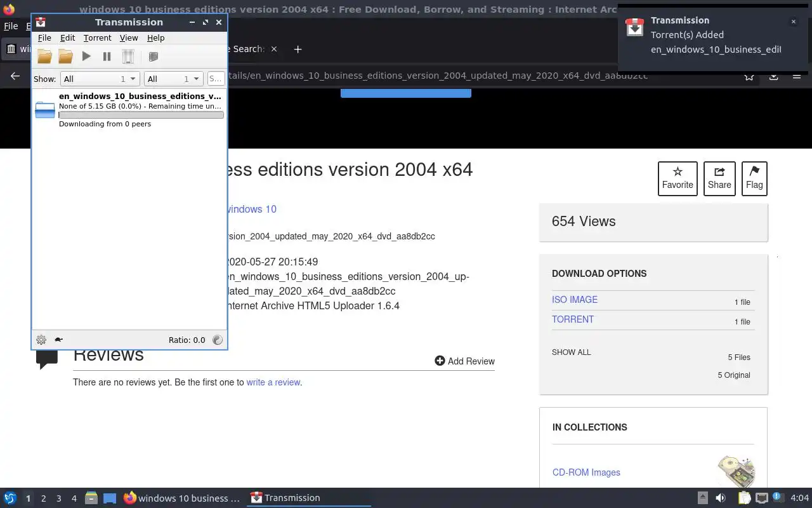Click the clipboard icon in system tray
The width and height of the screenshot is (812, 508).
click(744, 498)
